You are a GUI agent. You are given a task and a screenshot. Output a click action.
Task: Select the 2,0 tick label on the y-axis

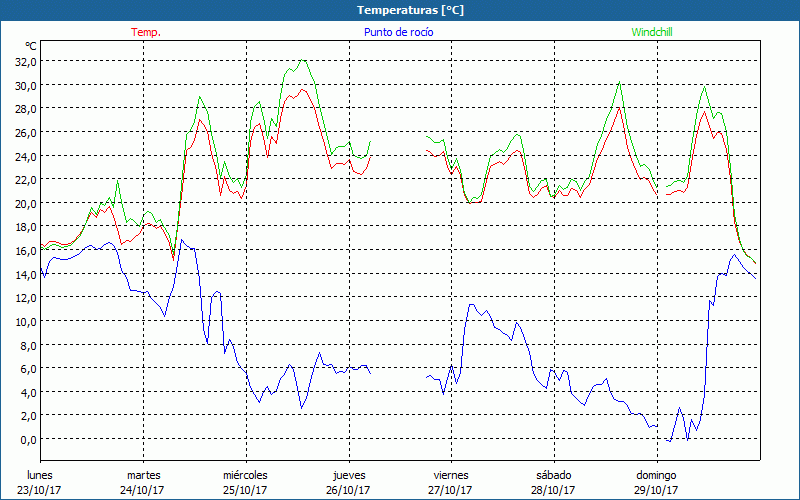(25, 415)
